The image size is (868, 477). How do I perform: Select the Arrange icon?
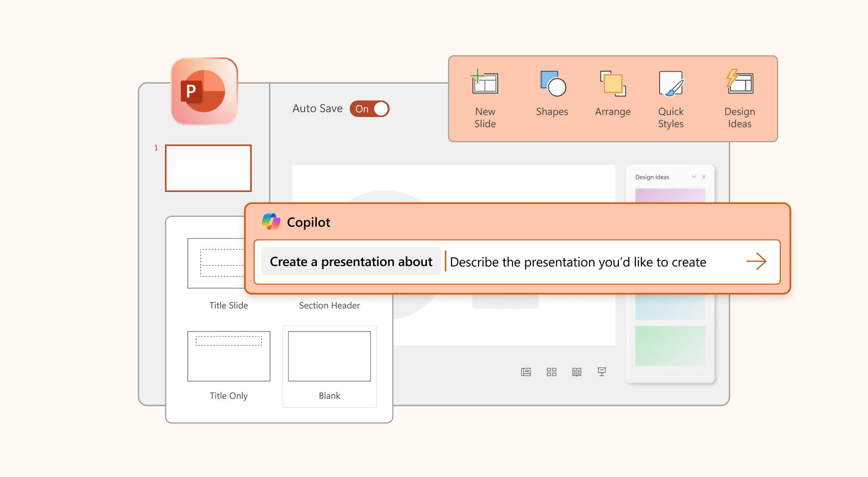point(613,84)
